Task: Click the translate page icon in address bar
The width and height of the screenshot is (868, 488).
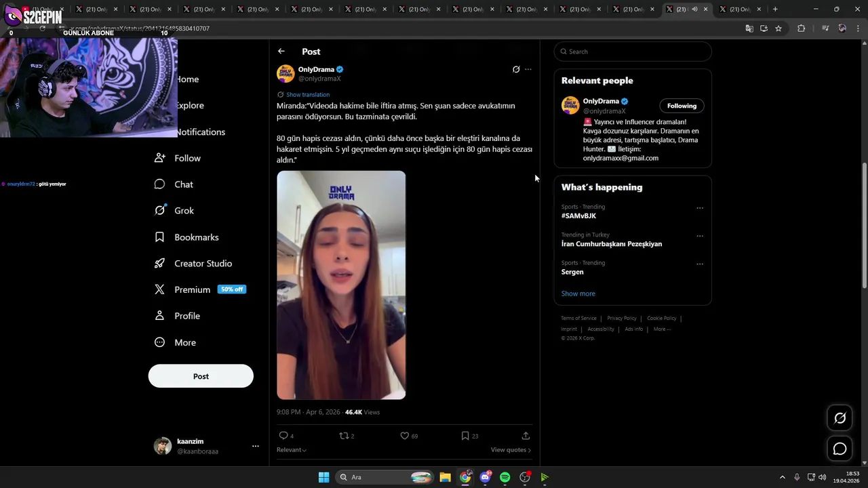Action: coord(749,28)
